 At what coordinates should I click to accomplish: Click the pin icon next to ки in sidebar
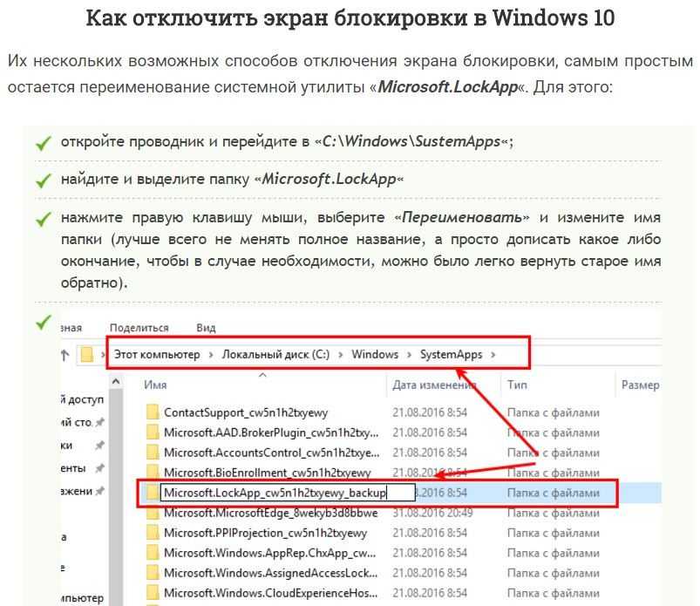[x=100, y=446]
